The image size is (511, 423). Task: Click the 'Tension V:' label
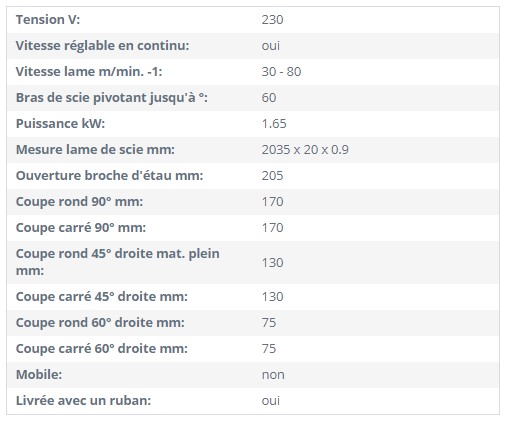tap(48, 20)
